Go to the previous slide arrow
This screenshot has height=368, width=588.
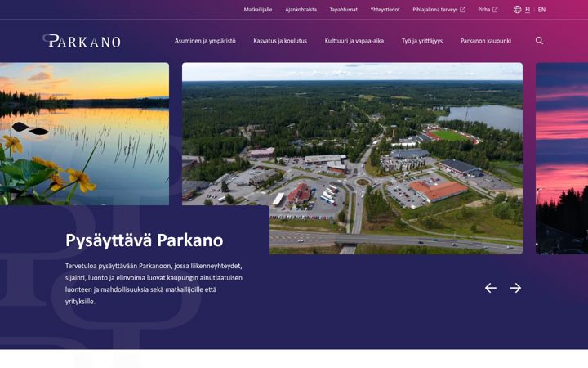[491, 288]
